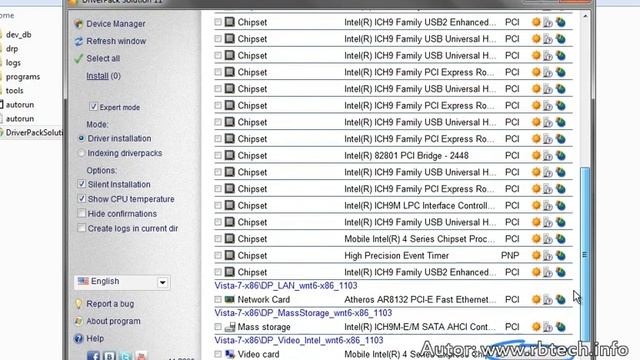Check the 82801 PCI Bridge driver checkbox
Viewport: 640px width, 360px height.
[218, 156]
